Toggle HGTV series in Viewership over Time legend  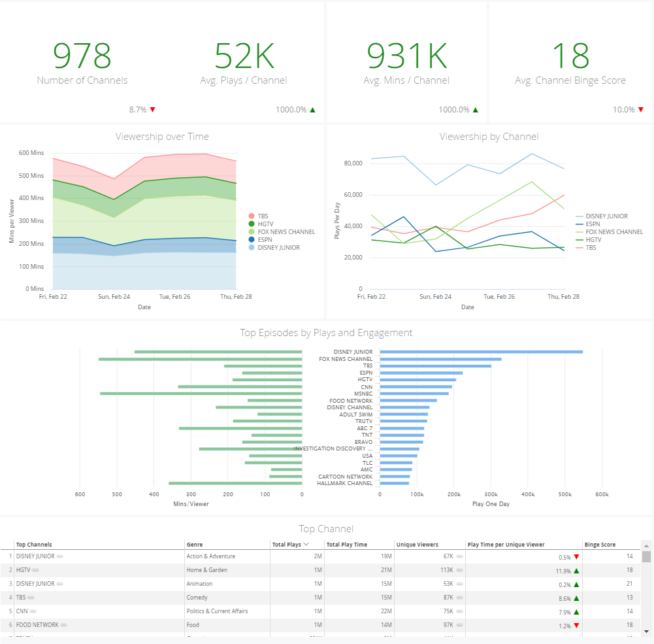pyautogui.click(x=261, y=224)
